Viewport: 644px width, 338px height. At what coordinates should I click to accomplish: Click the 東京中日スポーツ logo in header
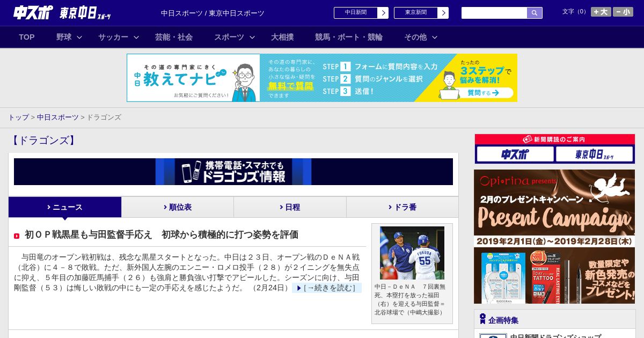[85, 13]
